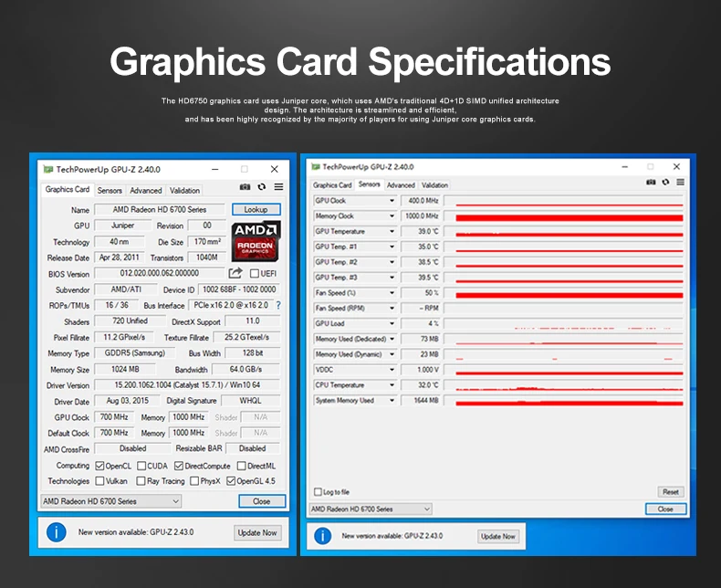Click Release Date value Apr 28, 2011

click(119, 257)
